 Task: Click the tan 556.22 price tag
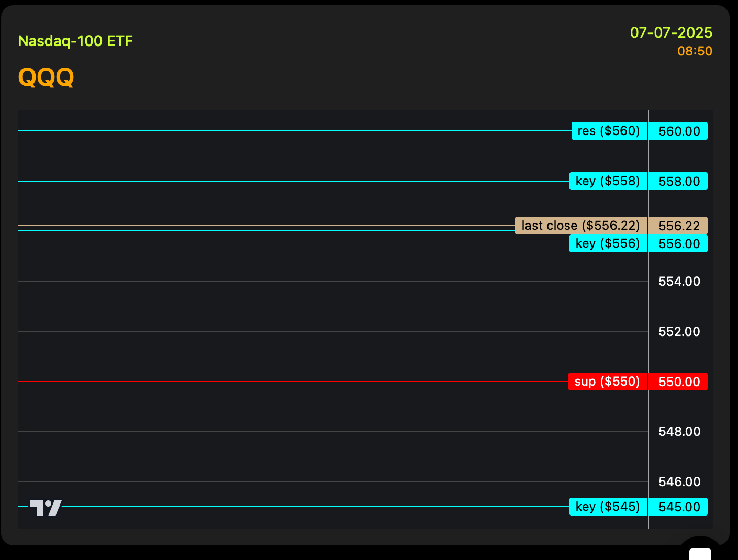(678, 226)
